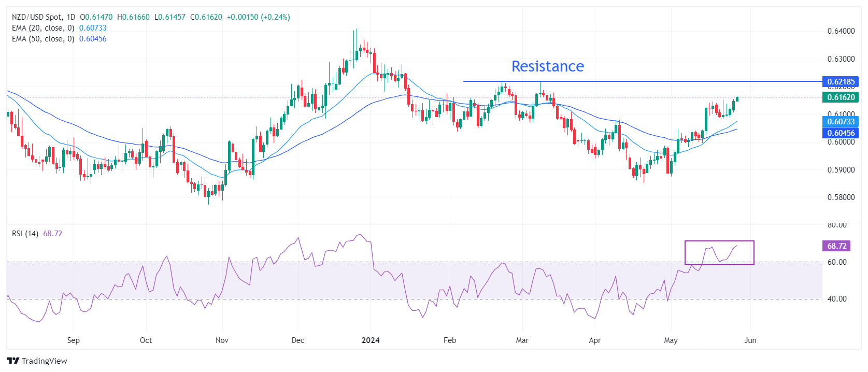Click the TradingView logo icon

point(13,361)
